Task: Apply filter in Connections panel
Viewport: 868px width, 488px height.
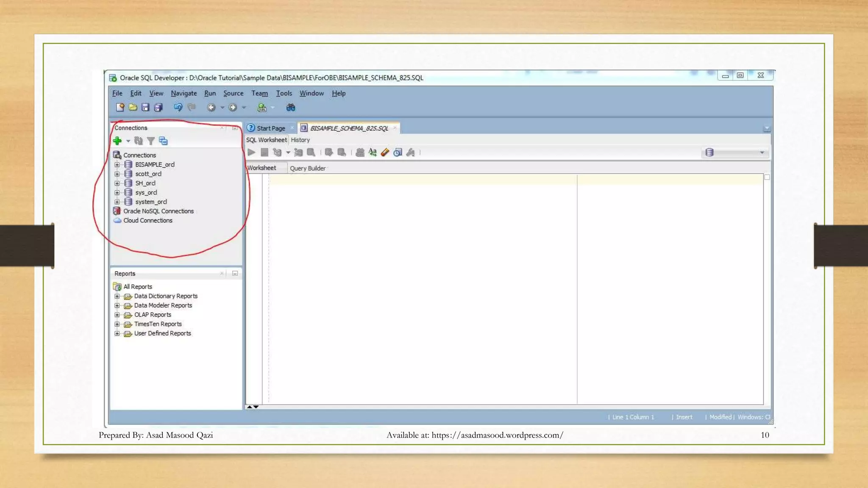Action: pyautogui.click(x=150, y=141)
